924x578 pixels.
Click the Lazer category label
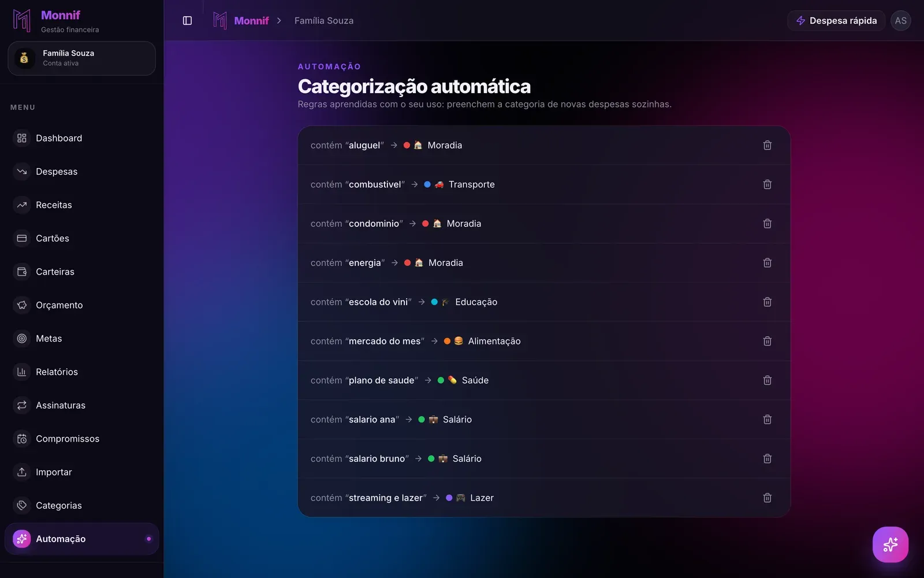[x=482, y=498]
